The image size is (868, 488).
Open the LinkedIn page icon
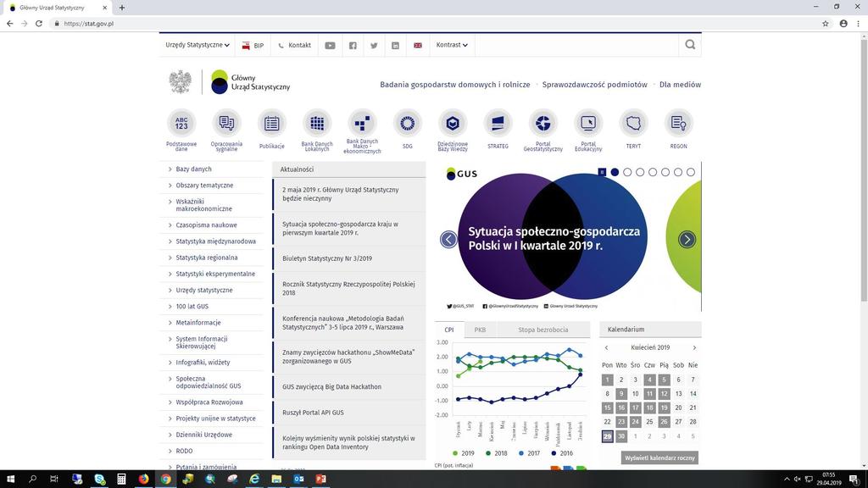(395, 46)
